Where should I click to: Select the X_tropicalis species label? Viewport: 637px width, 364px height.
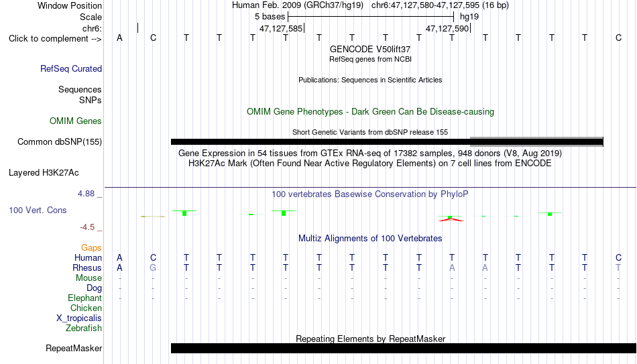[x=79, y=318]
